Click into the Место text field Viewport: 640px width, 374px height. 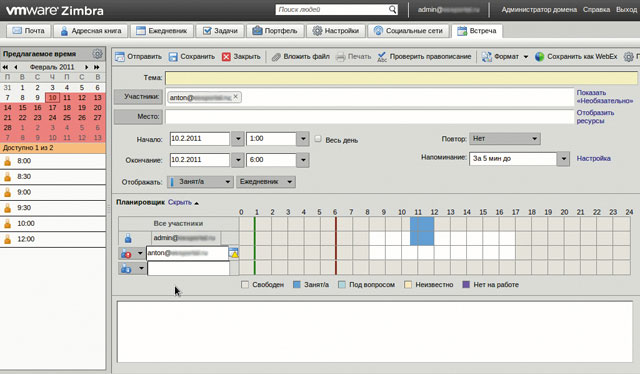coord(369,117)
